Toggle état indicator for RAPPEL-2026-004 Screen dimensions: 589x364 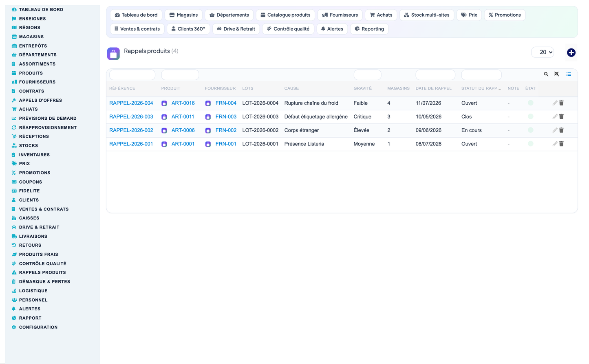pyautogui.click(x=530, y=103)
